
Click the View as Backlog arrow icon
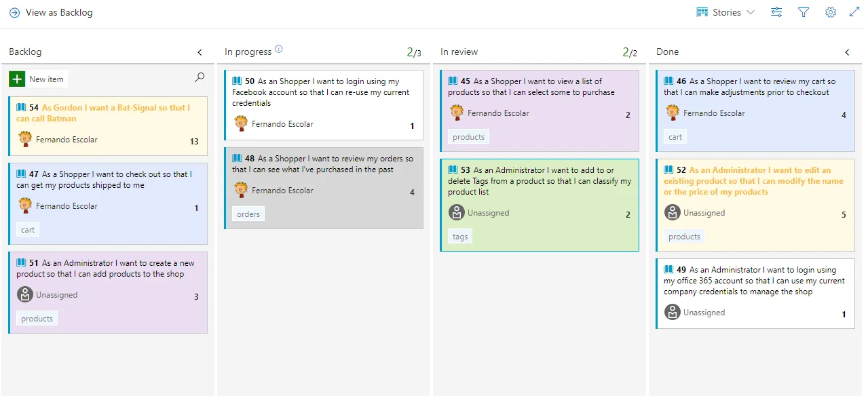tap(14, 12)
